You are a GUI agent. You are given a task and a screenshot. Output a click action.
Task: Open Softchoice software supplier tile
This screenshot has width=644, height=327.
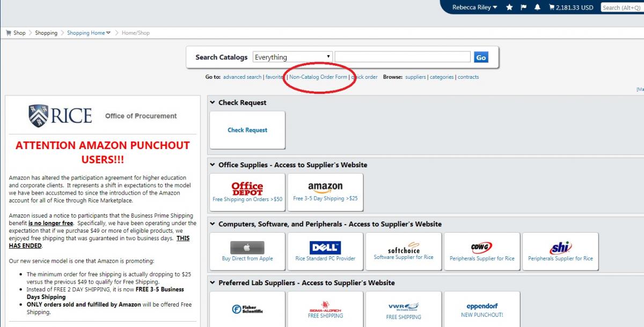[404, 251]
